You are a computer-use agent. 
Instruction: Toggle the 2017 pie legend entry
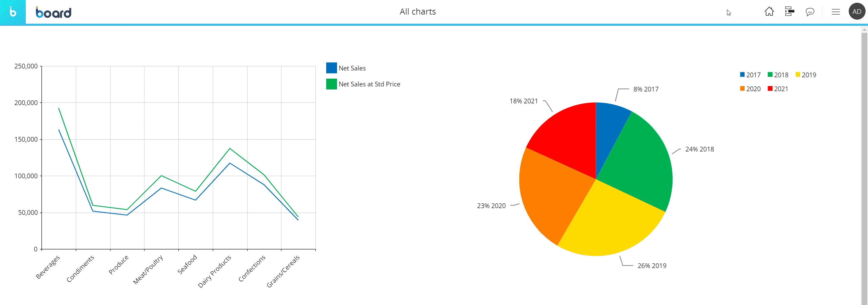[x=750, y=75]
